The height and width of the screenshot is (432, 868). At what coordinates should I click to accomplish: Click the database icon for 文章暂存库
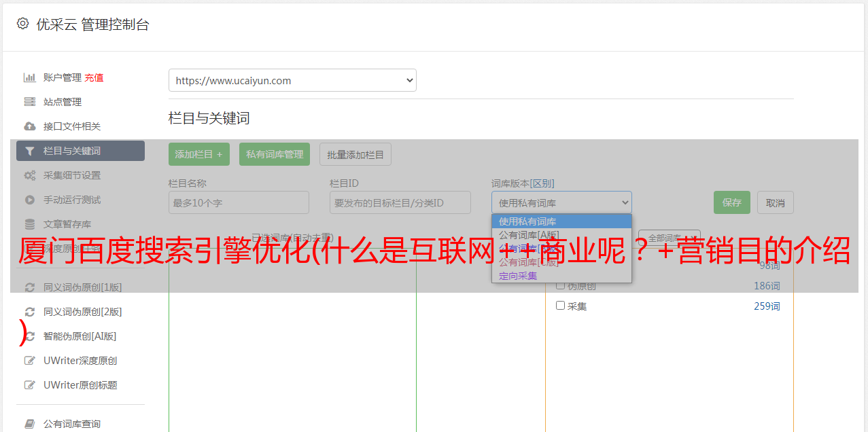[x=30, y=224]
